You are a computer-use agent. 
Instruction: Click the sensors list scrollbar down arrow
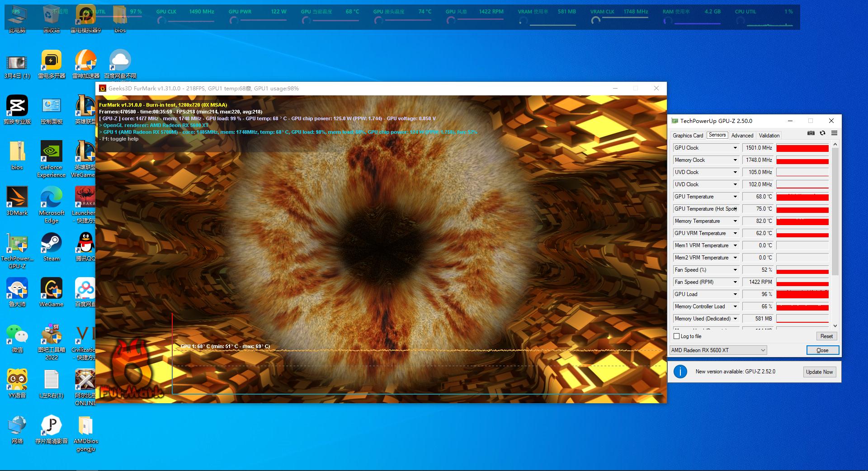click(835, 325)
